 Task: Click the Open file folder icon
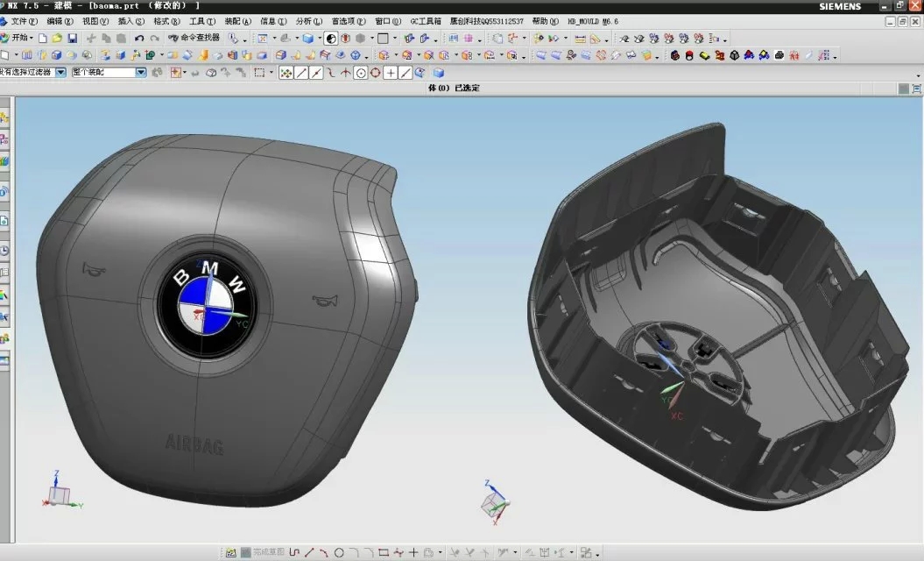57,39
